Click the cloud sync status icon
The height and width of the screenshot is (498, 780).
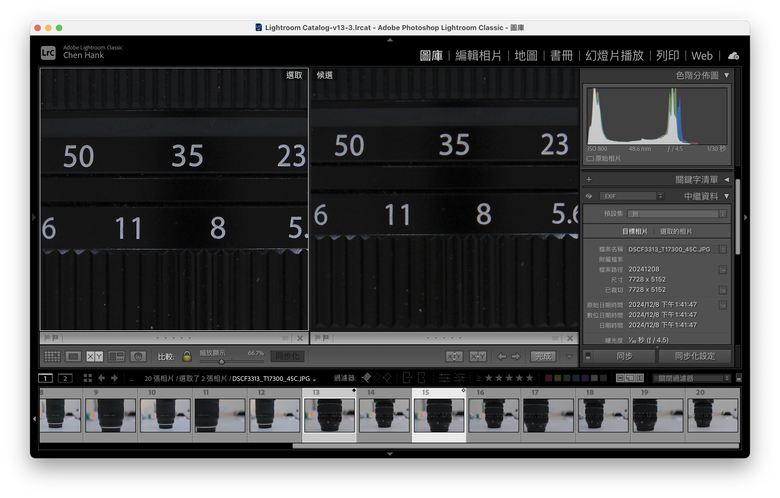[x=733, y=56]
